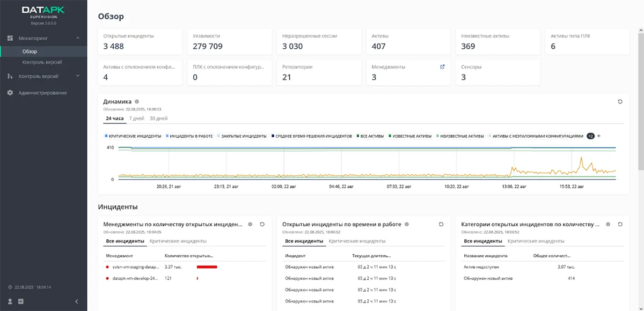
Task: Open the Контроль версий submenu link under Мониторинг
Action: (42, 62)
